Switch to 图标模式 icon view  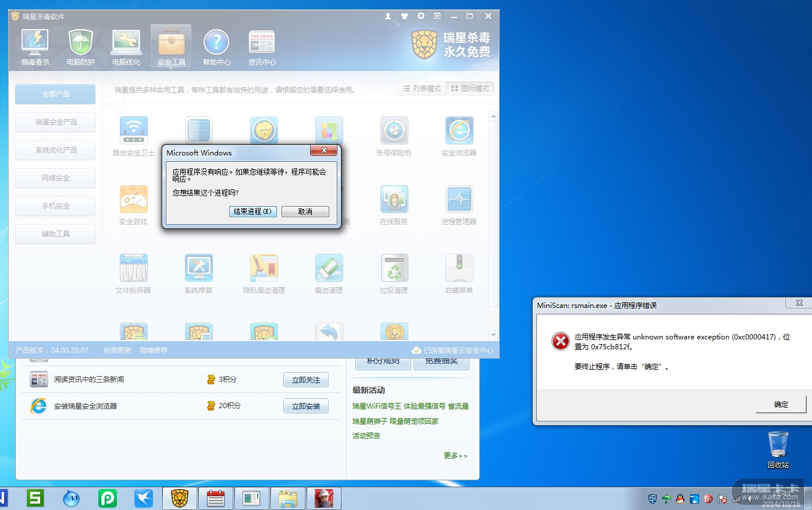[470, 88]
